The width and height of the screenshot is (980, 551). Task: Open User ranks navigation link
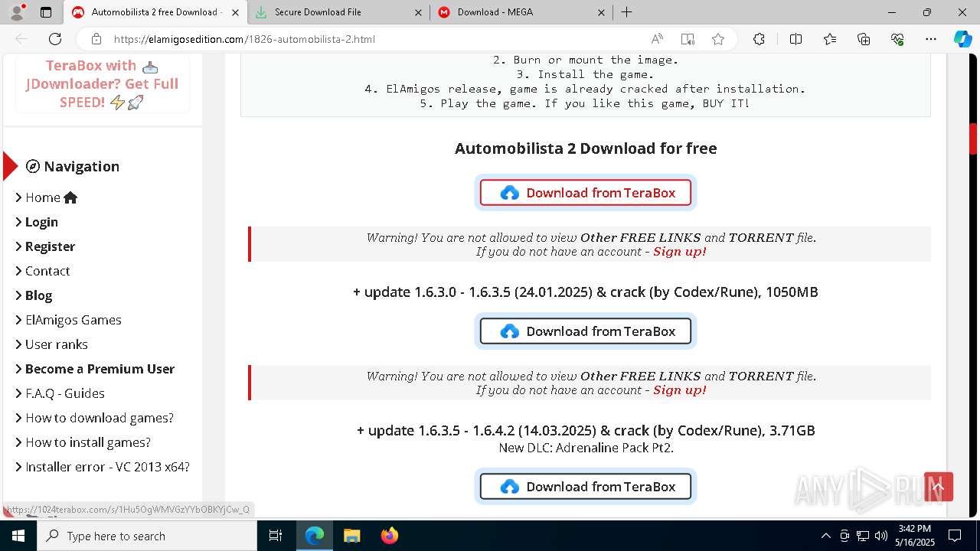point(51,344)
